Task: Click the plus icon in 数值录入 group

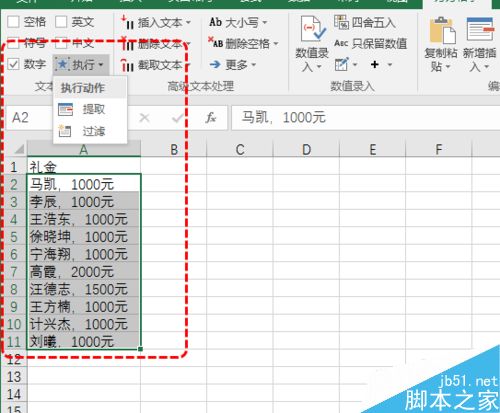Action: [x=375, y=64]
